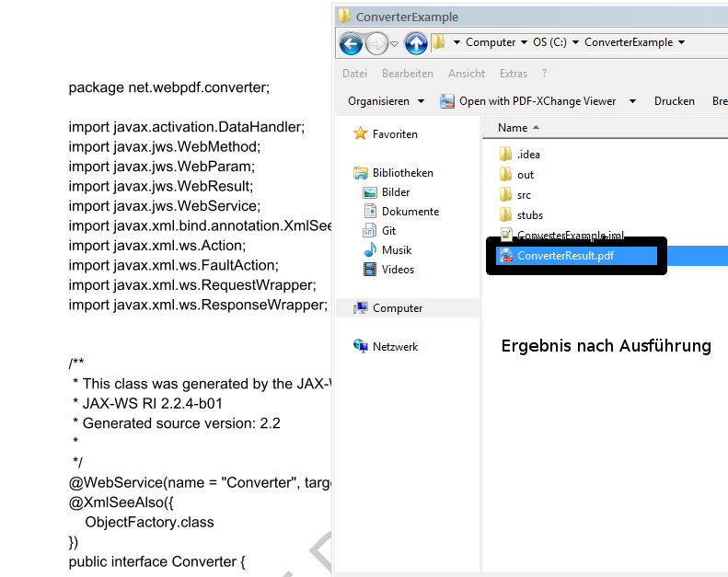Viewport: 728px width, 577px height.
Task: Open the Git library icon
Action: click(x=370, y=231)
